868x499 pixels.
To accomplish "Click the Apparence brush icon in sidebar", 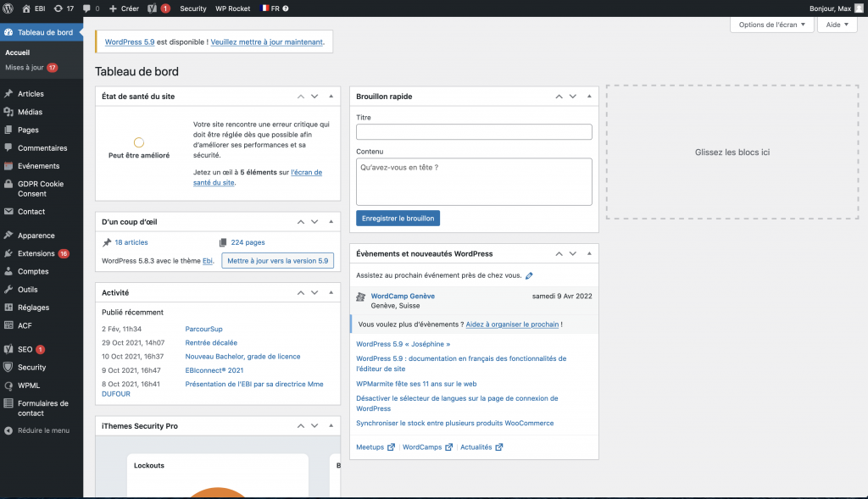I will tap(8, 236).
